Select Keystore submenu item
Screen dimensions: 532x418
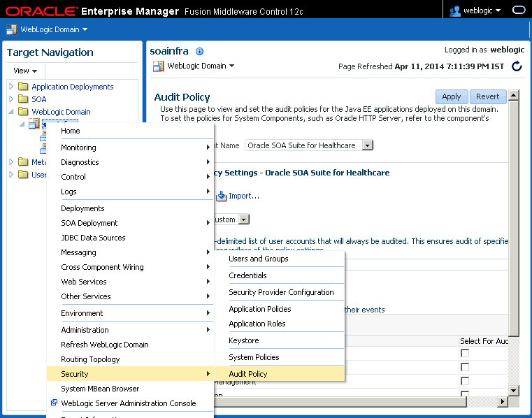tap(280, 340)
